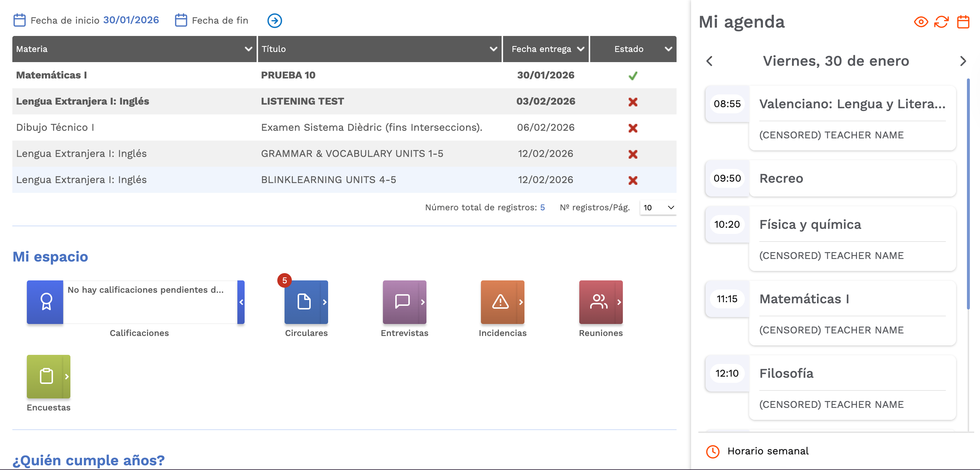
Task: Open the Horario semanal link
Action: point(767,451)
